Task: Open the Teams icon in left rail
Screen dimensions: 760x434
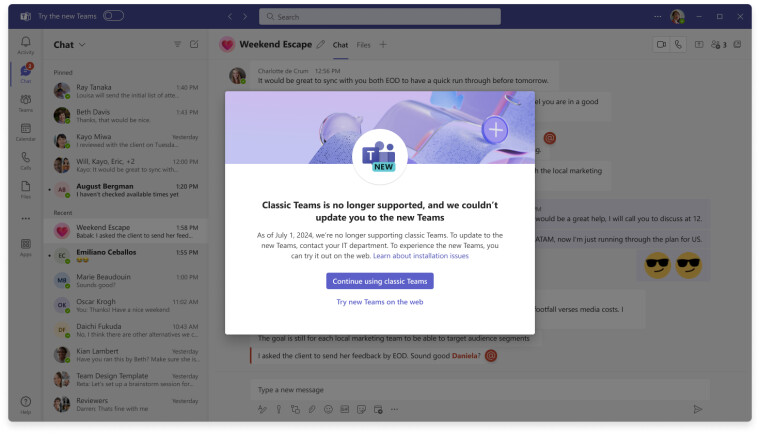Action: pos(25,101)
